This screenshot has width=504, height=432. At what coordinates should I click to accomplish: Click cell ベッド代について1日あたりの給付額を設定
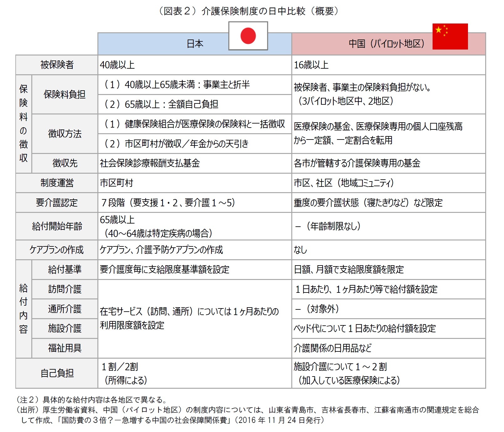[x=389, y=329]
